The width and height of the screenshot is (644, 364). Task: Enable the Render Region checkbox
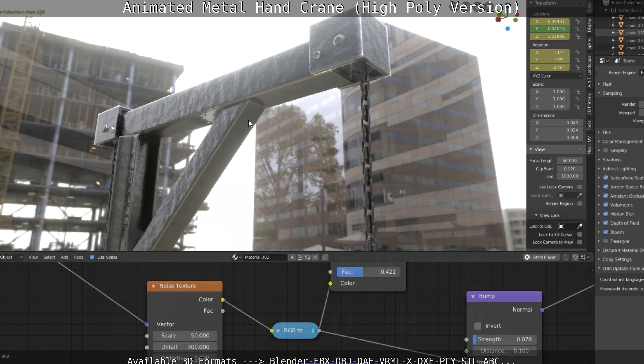pos(580,203)
